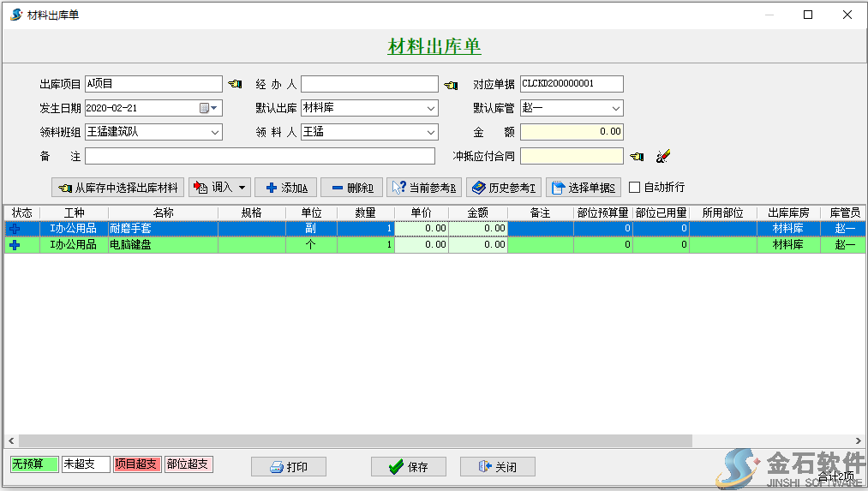Viewport: 868px width, 491px height.
Task: Click the hand icon beside 冲抵应付合同
Action: pos(637,156)
